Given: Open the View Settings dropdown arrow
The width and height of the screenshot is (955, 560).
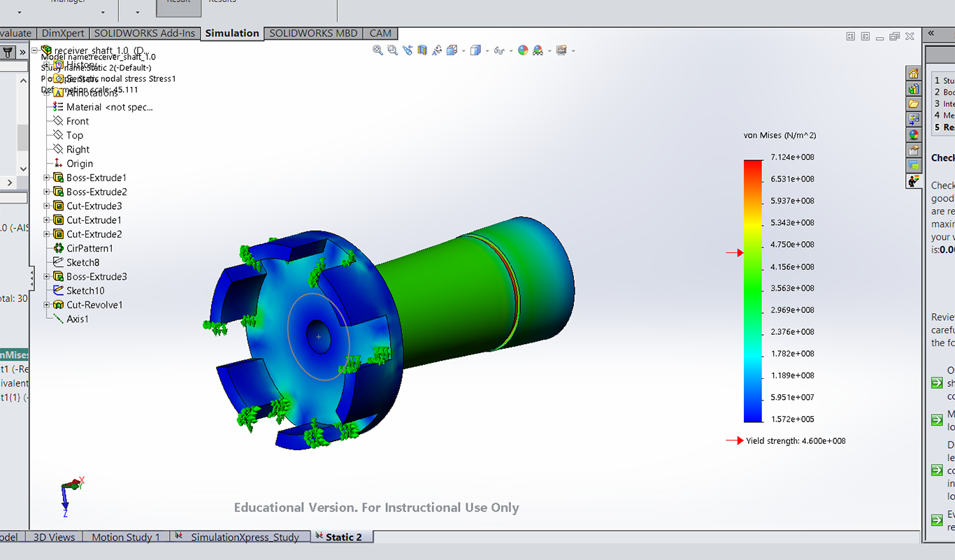Looking at the screenshot, I should [573, 51].
